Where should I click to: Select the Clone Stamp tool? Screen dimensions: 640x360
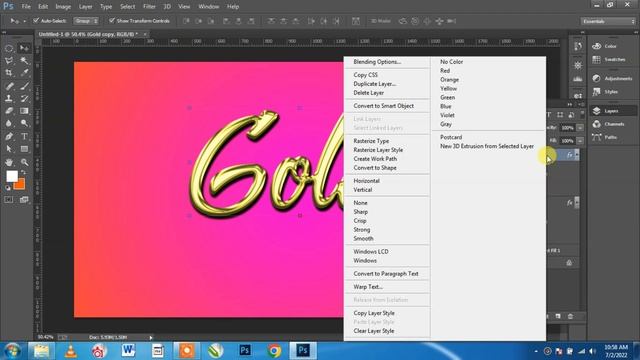pyautogui.click(x=9, y=98)
